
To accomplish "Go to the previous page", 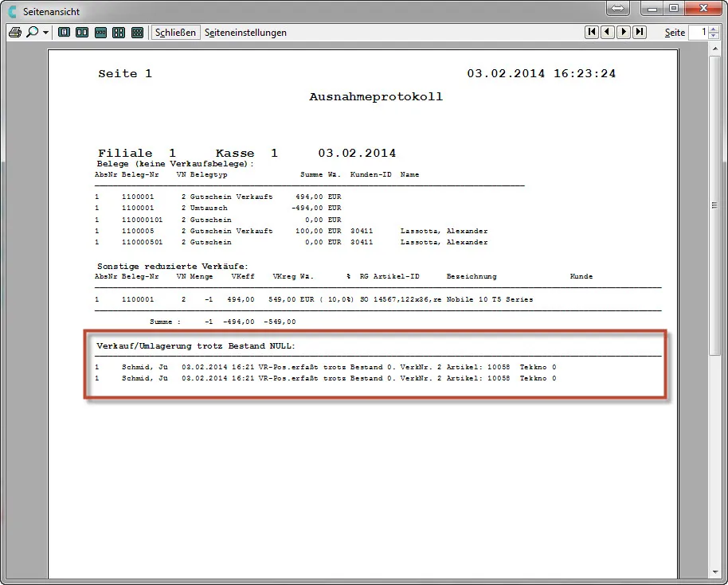I will click(607, 32).
